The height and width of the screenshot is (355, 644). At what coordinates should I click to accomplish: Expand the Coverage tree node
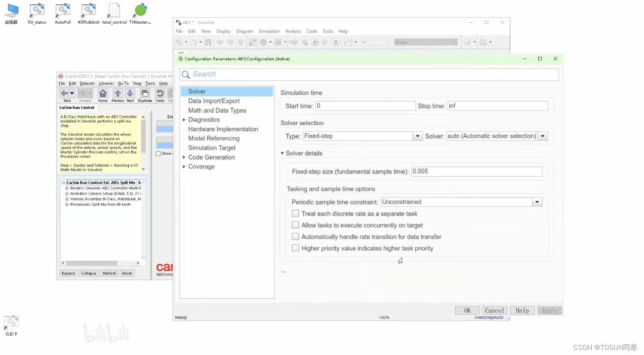click(184, 167)
